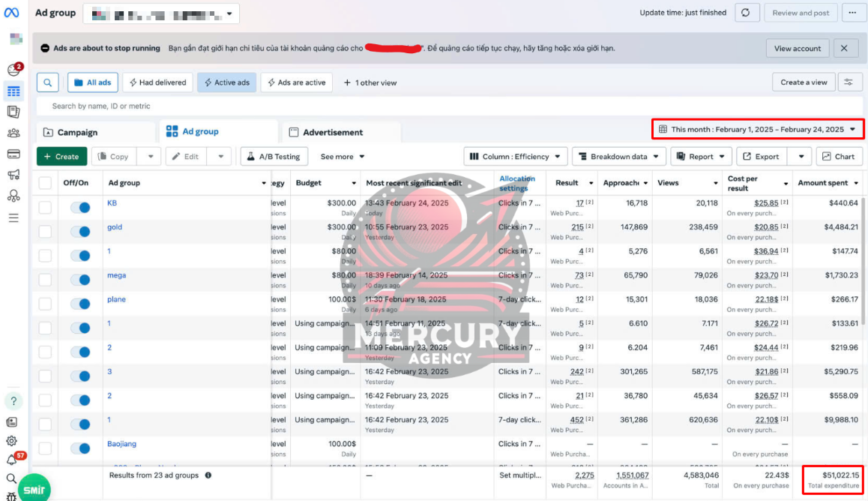Image resolution: width=868 pixels, height=501 pixels.
Task: Sort by Cost per result column header
Action: pyautogui.click(x=758, y=183)
